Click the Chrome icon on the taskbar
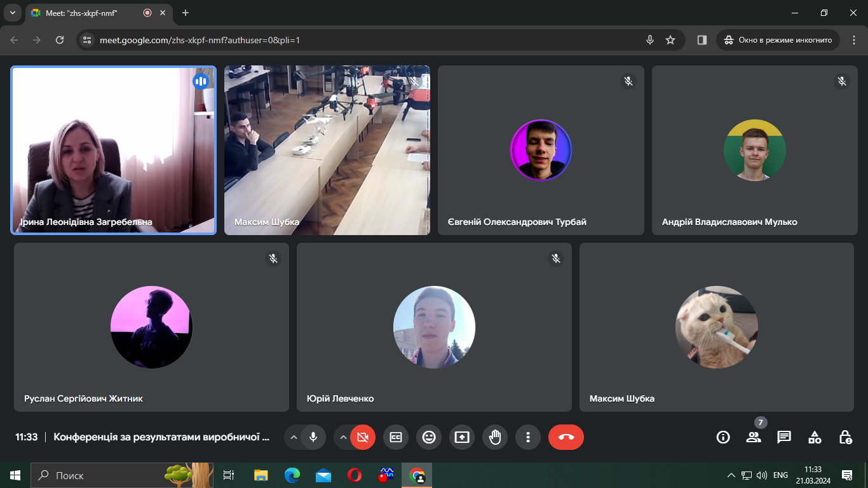The width and height of the screenshot is (868, 488). coord(417,475)
